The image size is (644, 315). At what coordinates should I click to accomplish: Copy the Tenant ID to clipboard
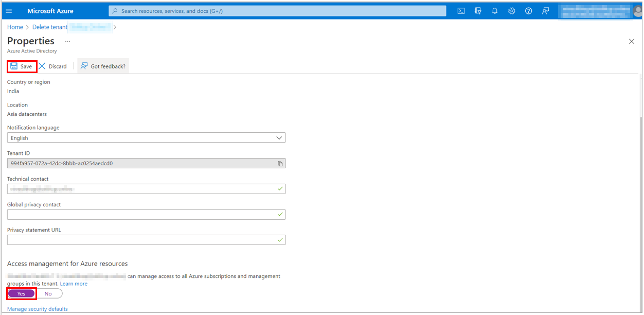280,164
